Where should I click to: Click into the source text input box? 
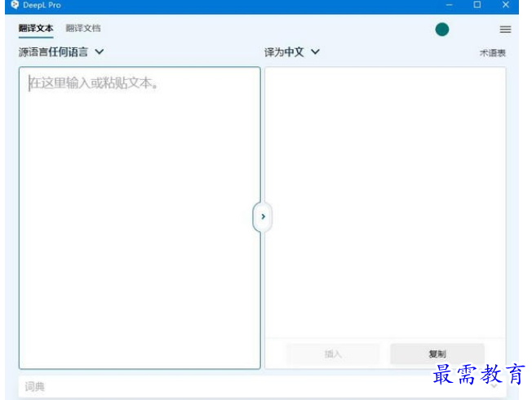click(x=140, y=218)
